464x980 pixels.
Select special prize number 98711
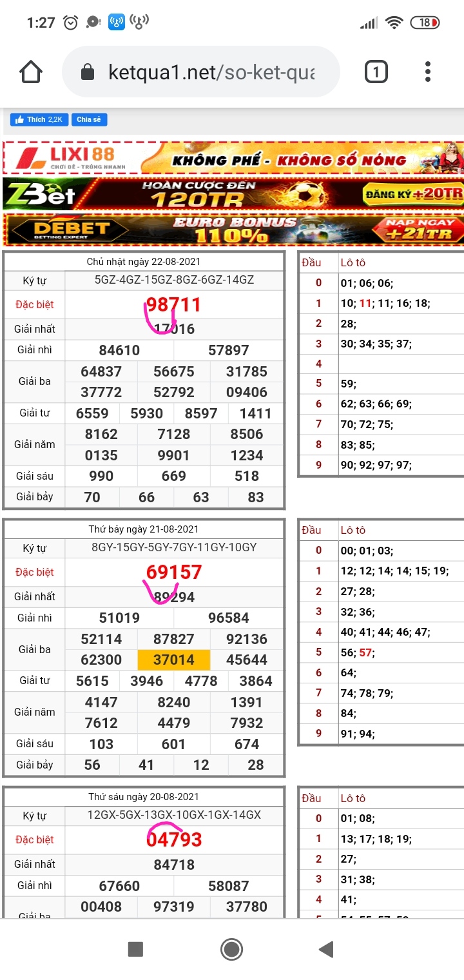(x=174, y=304)
